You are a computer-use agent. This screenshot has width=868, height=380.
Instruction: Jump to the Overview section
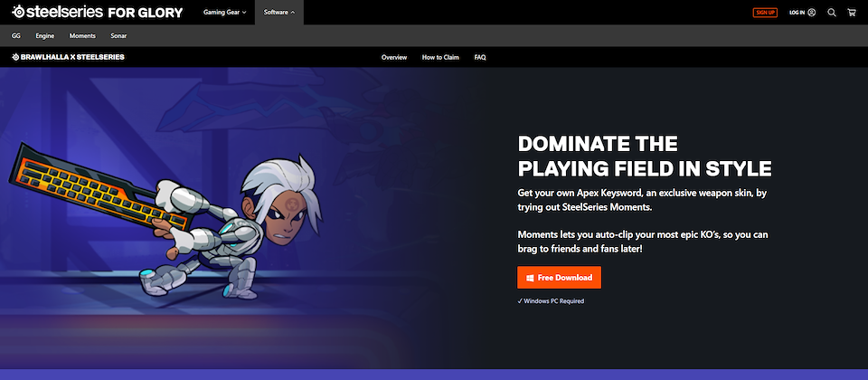pos(394,57)
